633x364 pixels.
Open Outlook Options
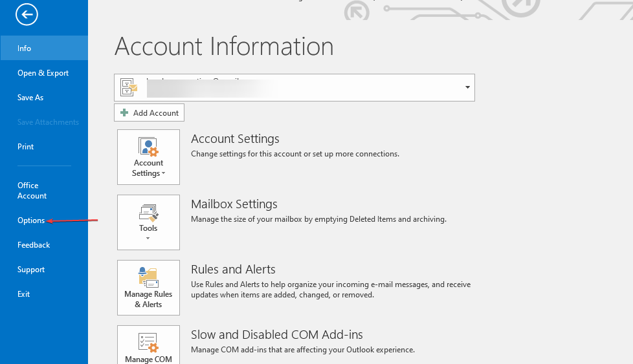click(x=31, y=220)
